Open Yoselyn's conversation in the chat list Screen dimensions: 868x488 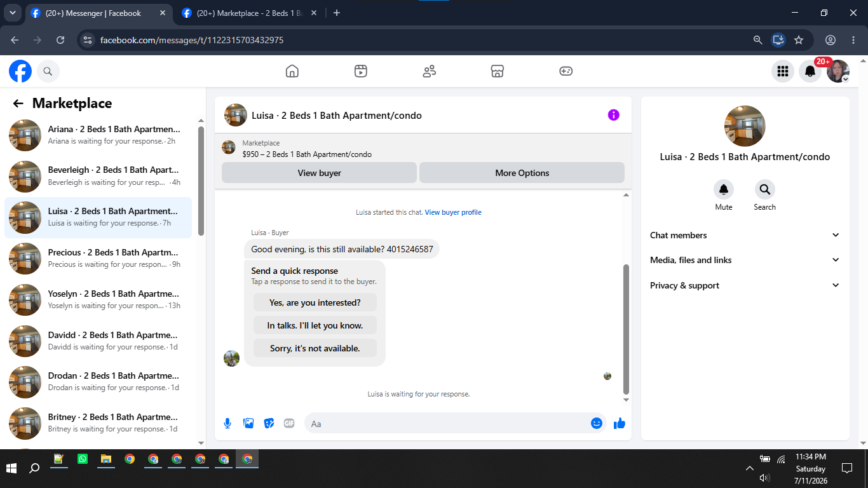[98, 300]
